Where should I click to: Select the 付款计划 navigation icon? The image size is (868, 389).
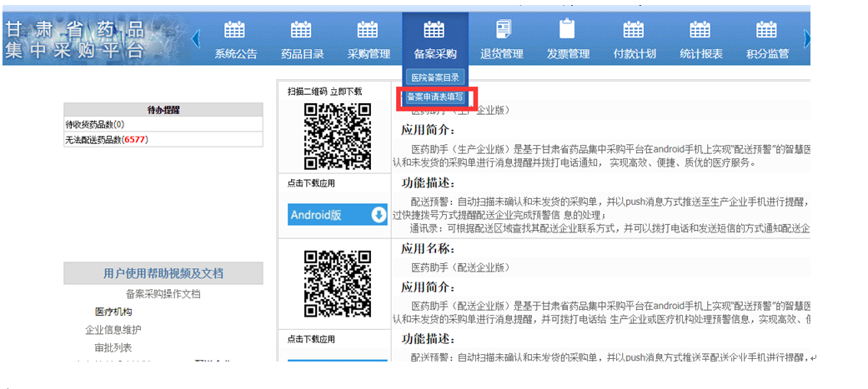635,29
